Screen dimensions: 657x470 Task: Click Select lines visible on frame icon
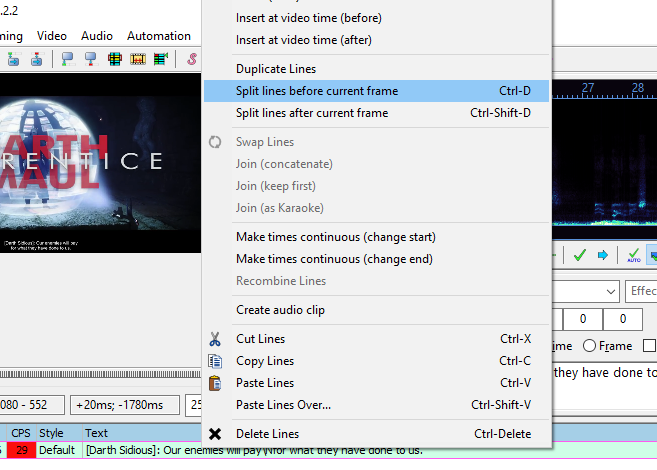coord(114,59)
